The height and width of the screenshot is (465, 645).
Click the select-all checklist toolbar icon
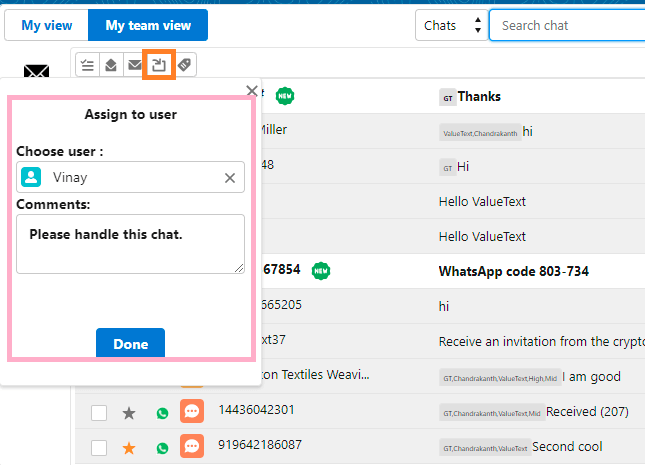coord(88,65)
